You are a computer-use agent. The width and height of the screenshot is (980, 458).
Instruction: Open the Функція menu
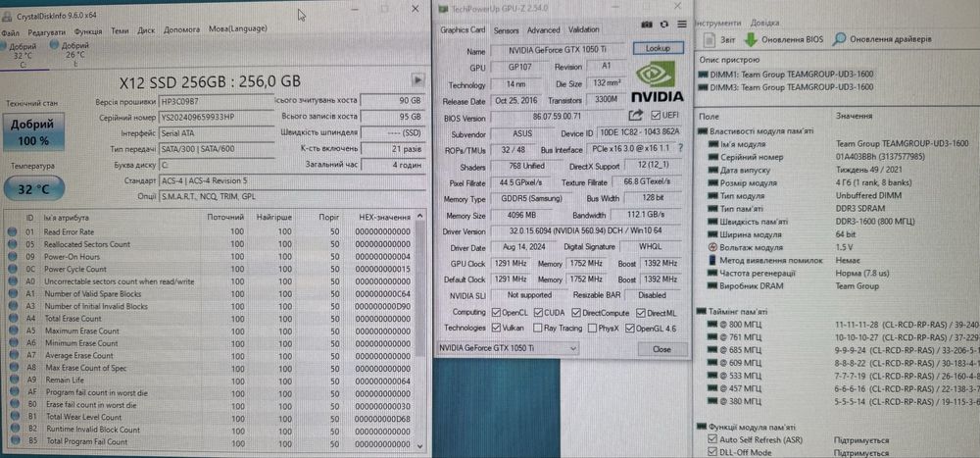click(88, 30)
